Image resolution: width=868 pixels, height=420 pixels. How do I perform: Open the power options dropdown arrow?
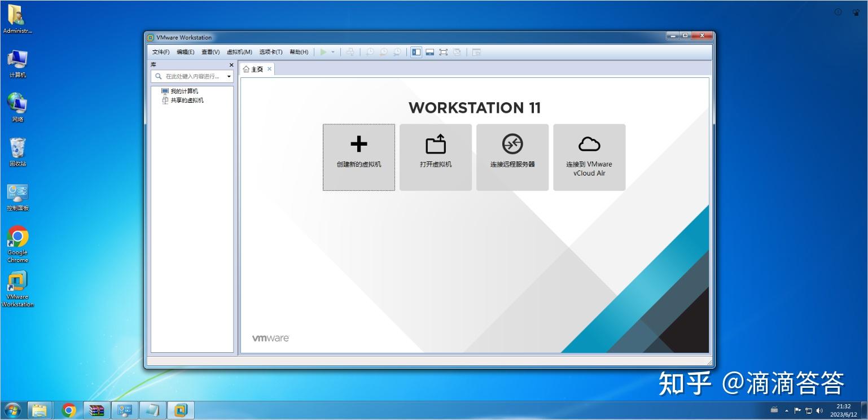tap(332, 51)
